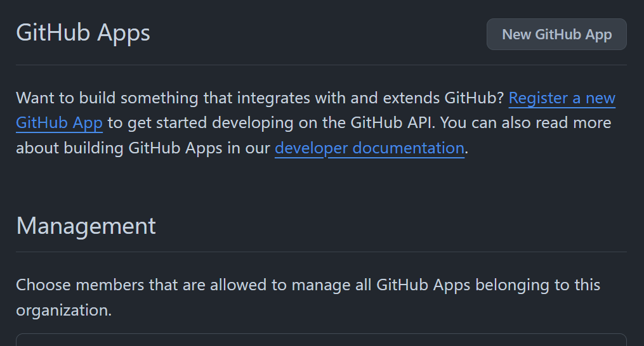Select the GitHub Apps page heading
Viewport: 644px width, 346px height.
pyautogui.click(x=83, y=32)
